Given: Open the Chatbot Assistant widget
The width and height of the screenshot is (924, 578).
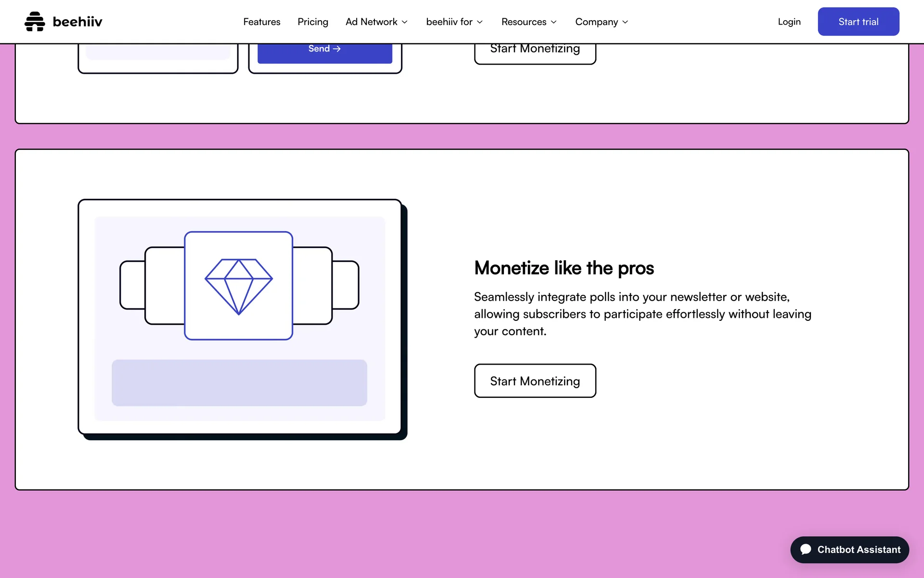Looking at the screenshot, I should (849, 550).
